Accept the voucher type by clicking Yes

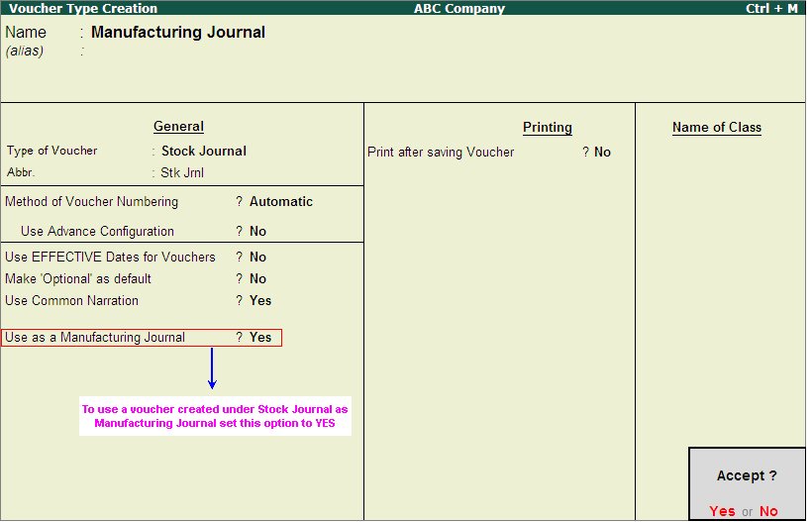tap(722, 511)
